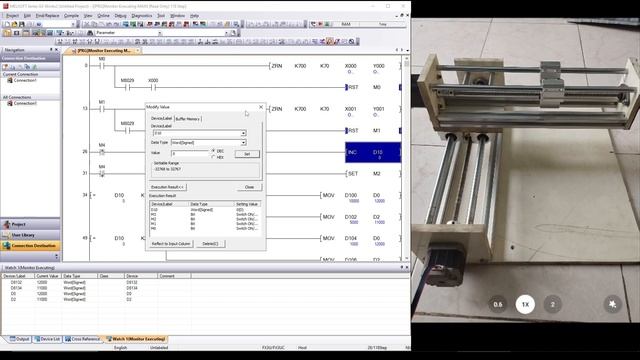Click the Delete(C) button
Viewport: 640px width, 360px height.
tap(210, 244)
